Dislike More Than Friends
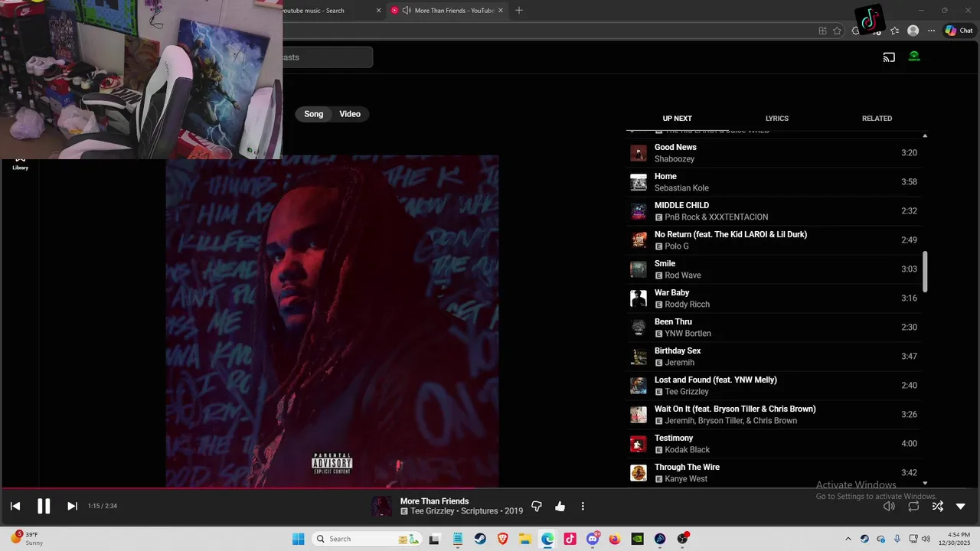The image size is (980, 551). pos(537,506)
